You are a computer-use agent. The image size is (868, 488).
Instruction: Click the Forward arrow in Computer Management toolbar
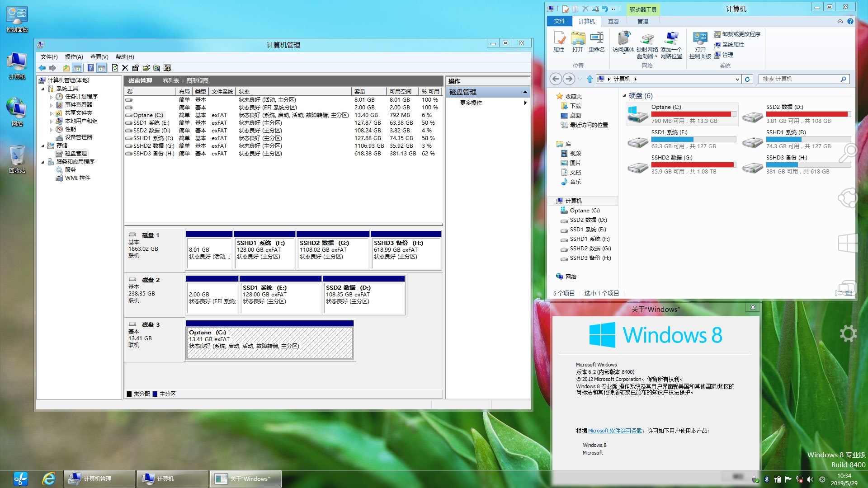(x=52, y=68)
